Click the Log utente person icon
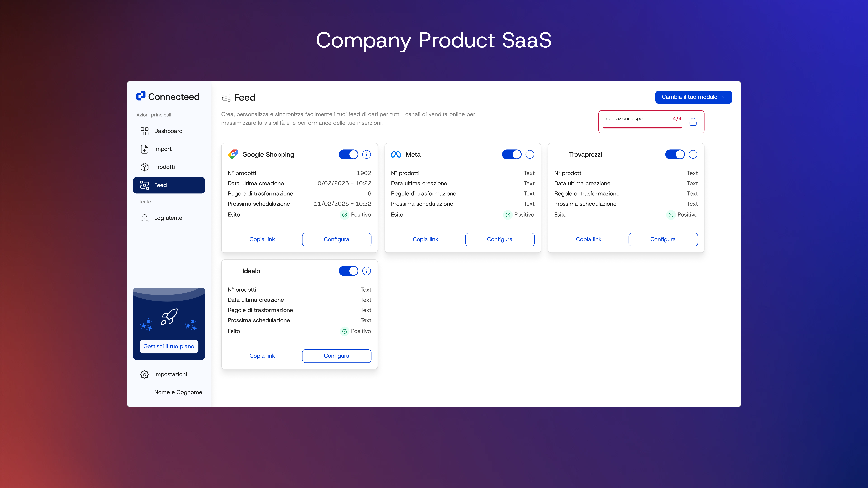The image size is (868, 488). [x=145, y=218]
